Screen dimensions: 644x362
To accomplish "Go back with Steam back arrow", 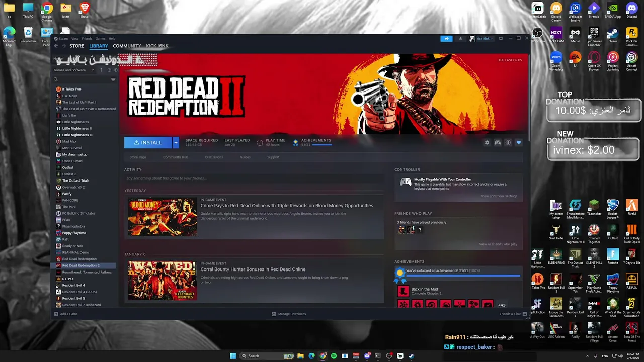I will (56, 46).
